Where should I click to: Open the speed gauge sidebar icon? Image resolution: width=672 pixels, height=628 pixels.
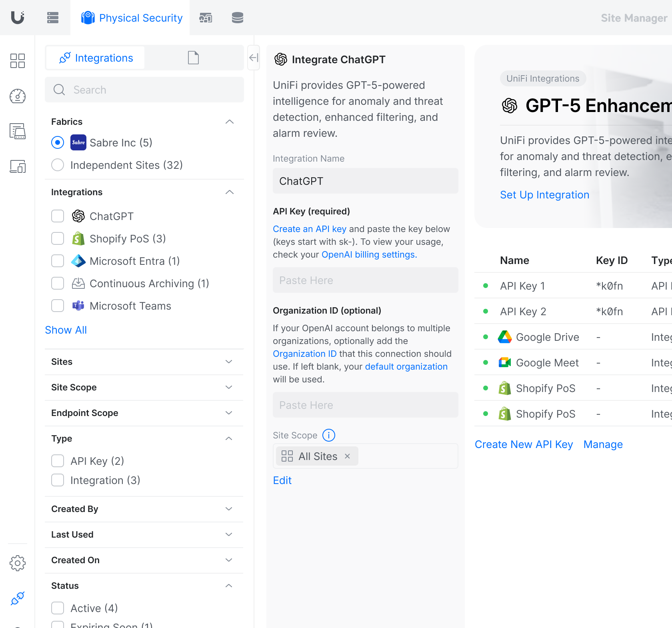[x=18, y=96]
